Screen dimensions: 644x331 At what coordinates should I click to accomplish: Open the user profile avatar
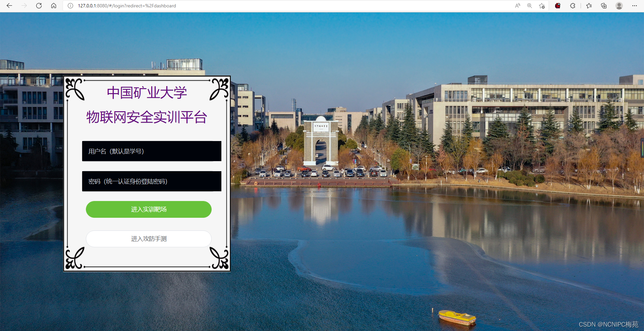(x=619, y=6)
